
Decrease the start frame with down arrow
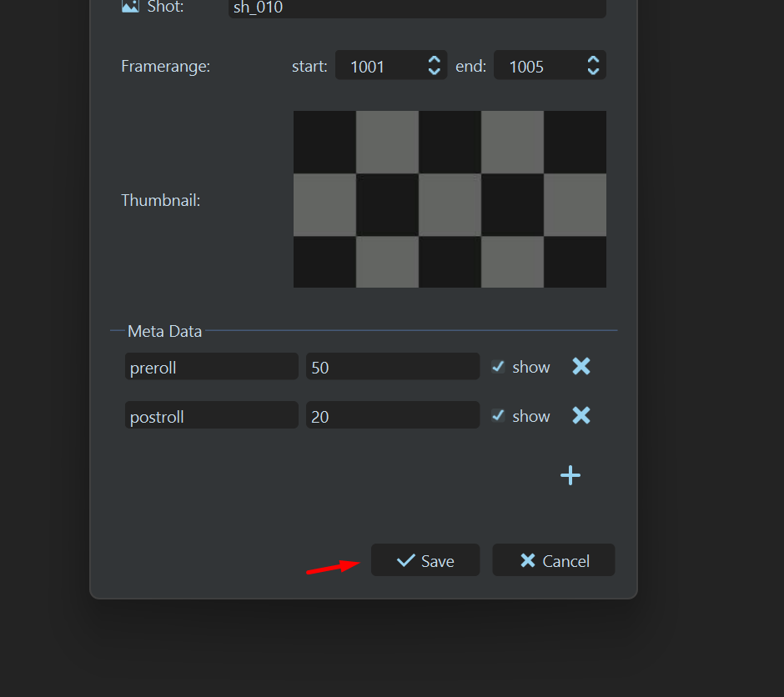434,72
